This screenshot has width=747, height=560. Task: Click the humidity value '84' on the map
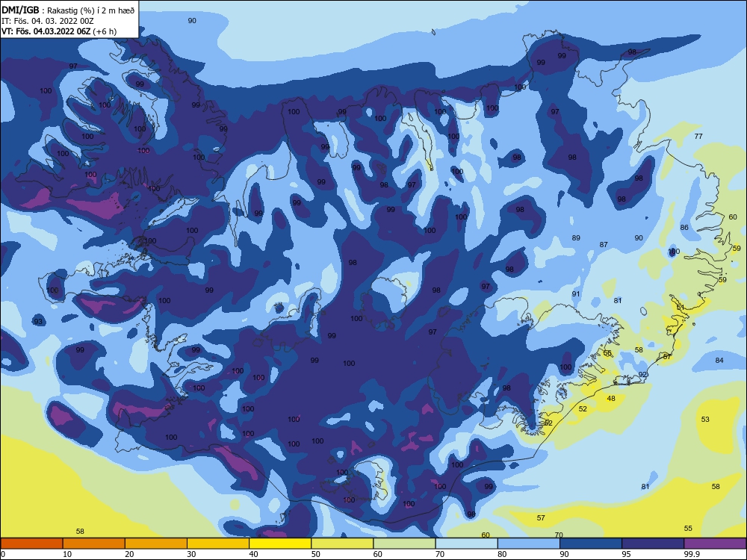click(x=719, y=361)
